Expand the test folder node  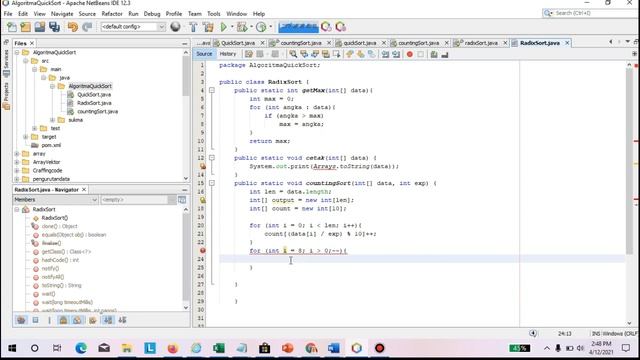pos(35,128)
